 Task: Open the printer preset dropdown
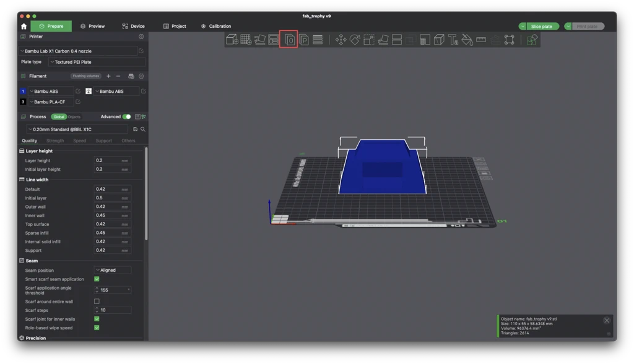click(x=78, y=51)
